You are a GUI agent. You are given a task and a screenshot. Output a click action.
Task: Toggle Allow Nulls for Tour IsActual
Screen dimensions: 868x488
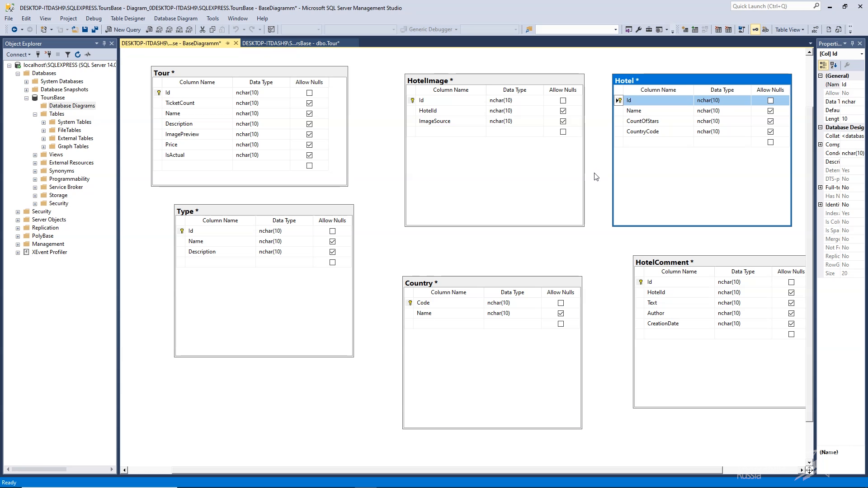309,155
